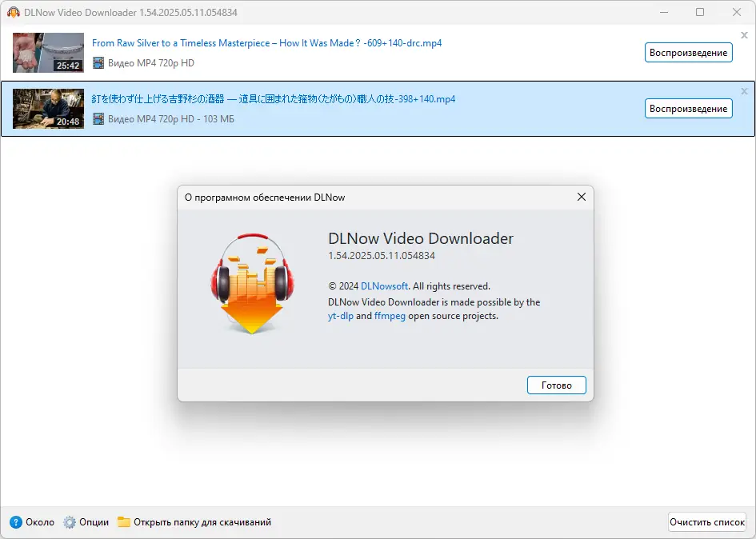Remove the Japanese sake video with its X icon
This screenshot has height=539, width=756.
(744, 90)
